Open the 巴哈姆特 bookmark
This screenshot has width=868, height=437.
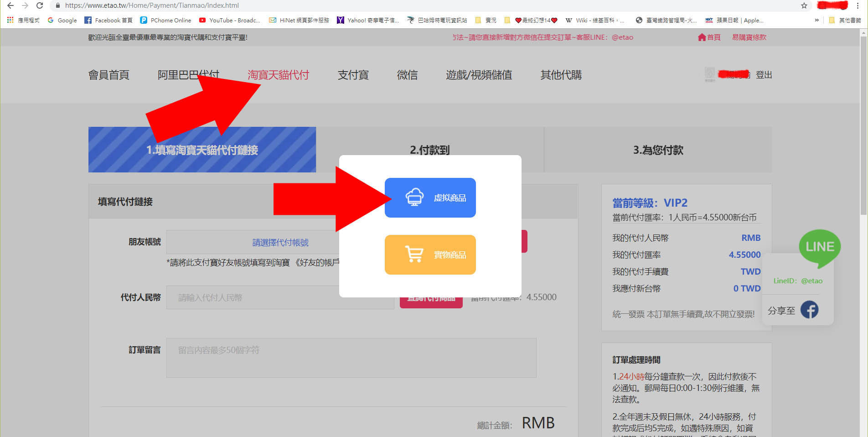(437, 20)
